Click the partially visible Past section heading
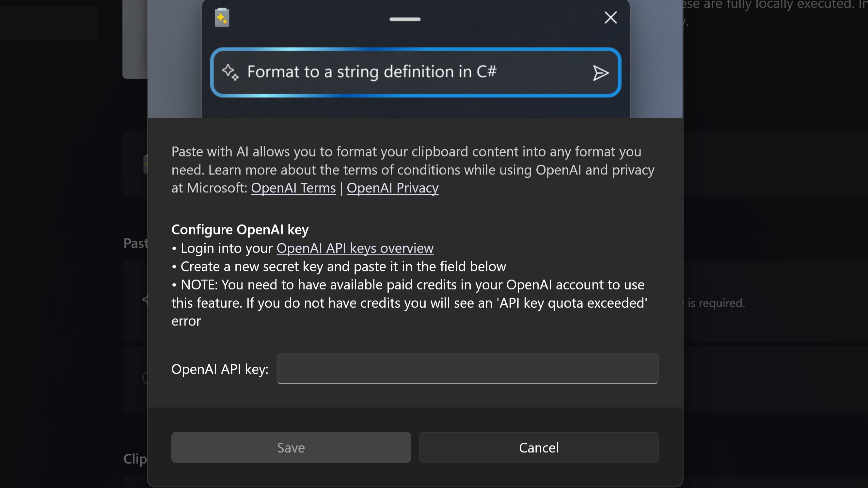868x488 pixels. click(136, 243)
